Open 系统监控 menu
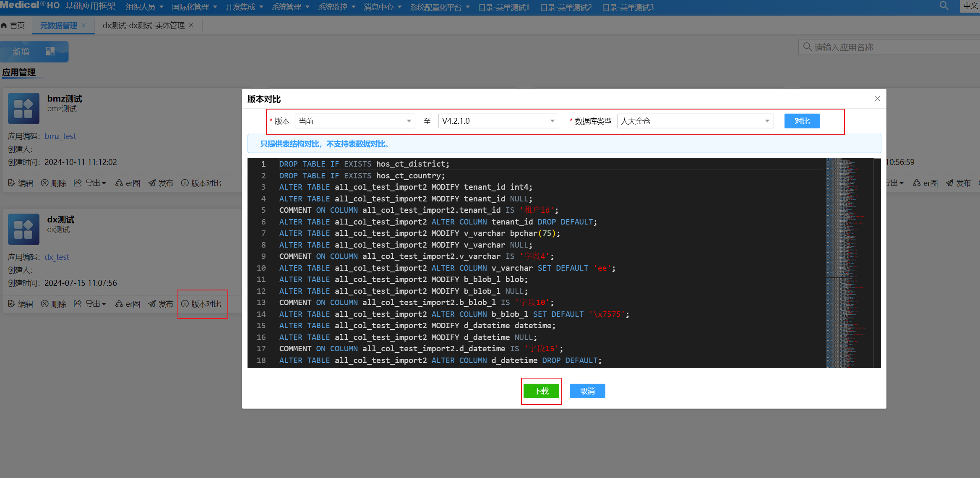This screenshot has width=980, height=478. click(x=336, y=7)
